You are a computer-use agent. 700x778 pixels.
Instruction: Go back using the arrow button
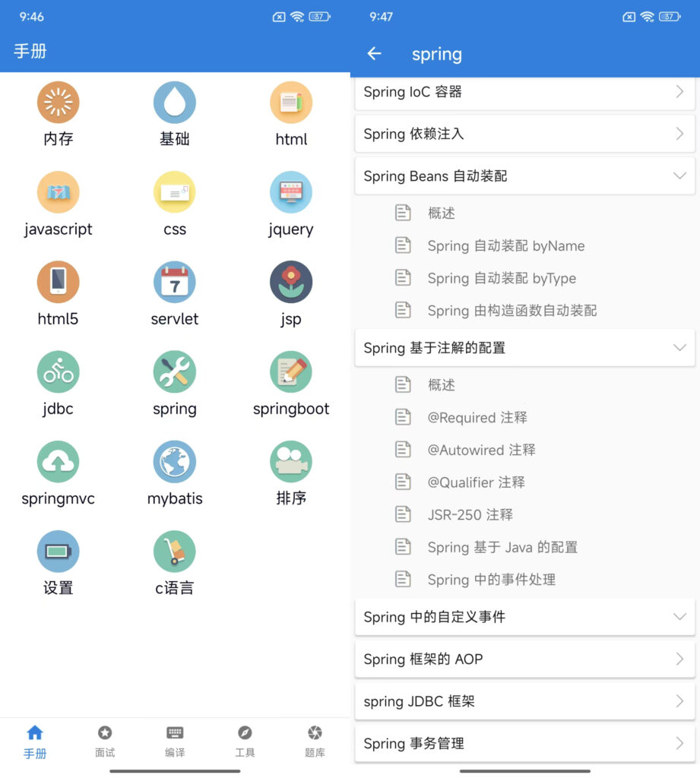tap(374, 54)
